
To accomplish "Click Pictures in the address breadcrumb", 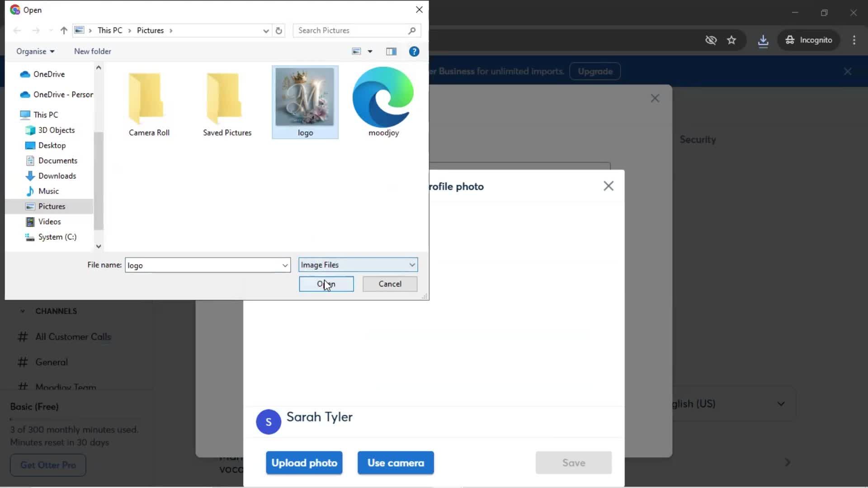I will pos(150,30).
